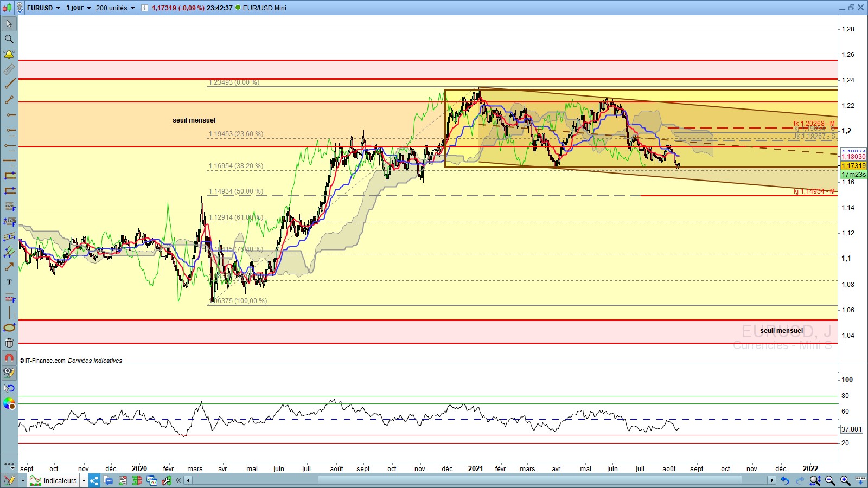Screen dimensions: 868x488
Task: Choose the text annotation tool
Action: point(9,282)
